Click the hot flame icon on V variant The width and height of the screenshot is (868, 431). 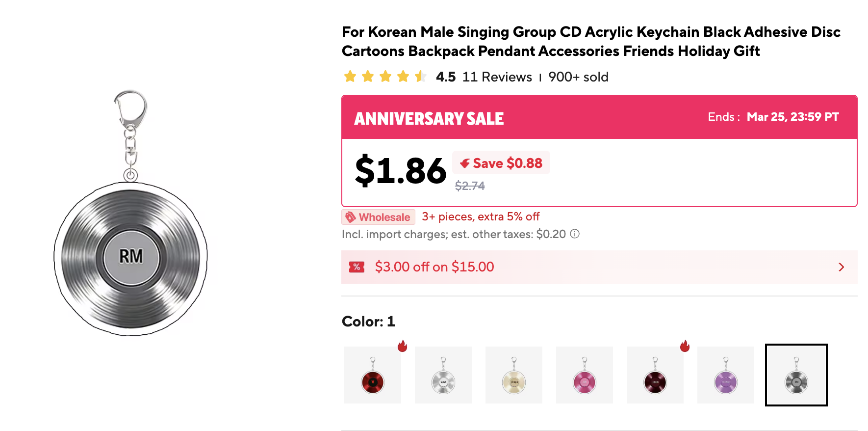click(x=403, y=346)
